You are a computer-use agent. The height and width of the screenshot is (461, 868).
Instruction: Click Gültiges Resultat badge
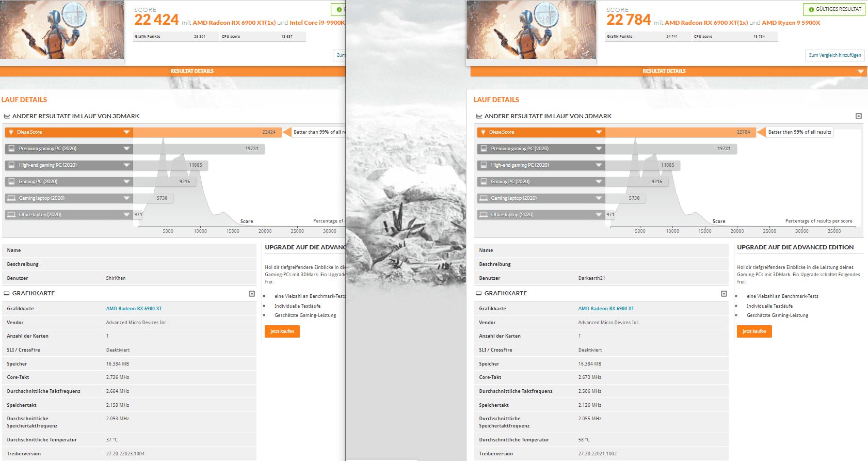(x=834, y=9)
